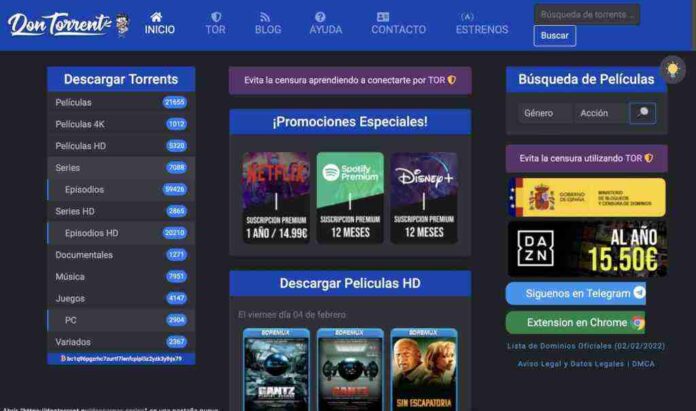This screenshot has height=411, width=696.
Task: Click the torrent search input field
Action: (586, 14)
